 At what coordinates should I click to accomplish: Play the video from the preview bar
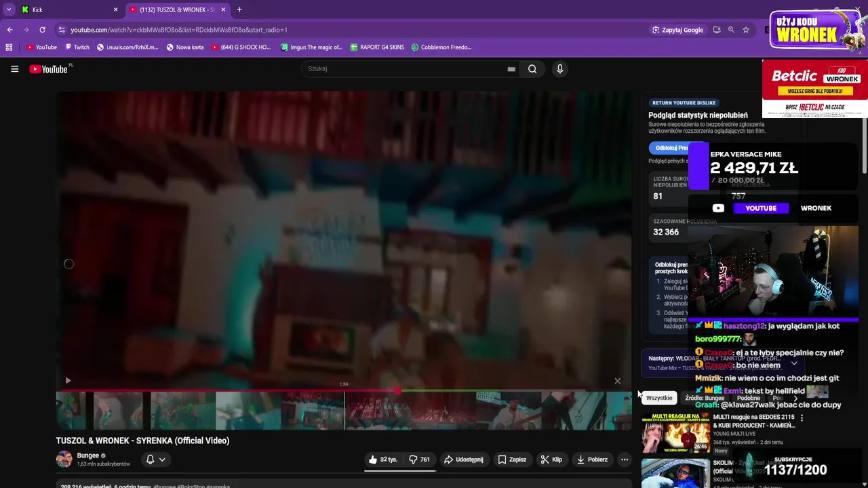point(68,381)
